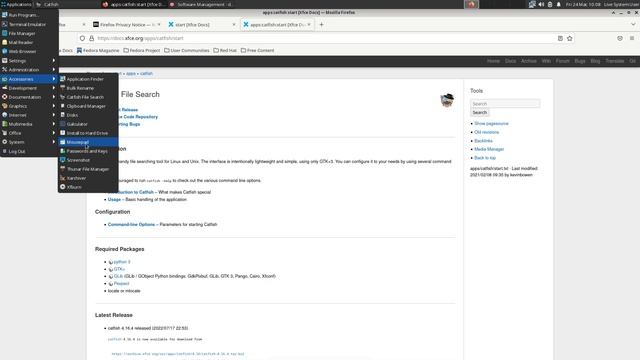Expand the Administration submenu arrow

[x=54, y=70]
